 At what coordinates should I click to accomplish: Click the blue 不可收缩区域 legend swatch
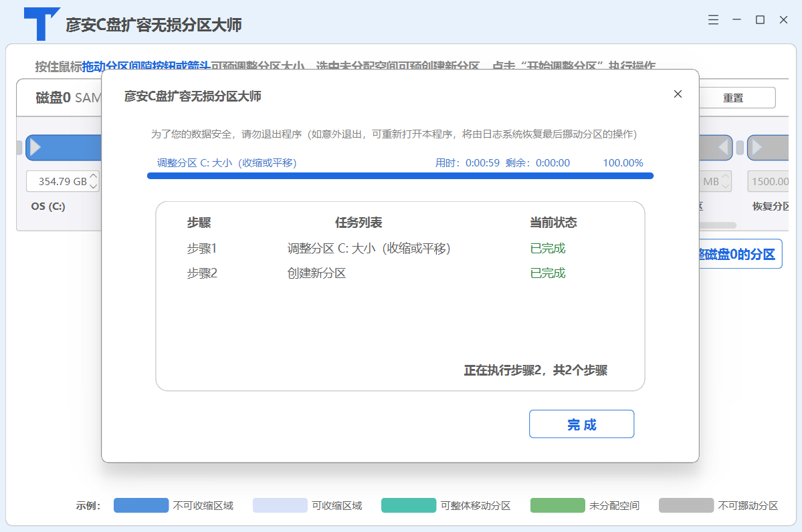click(141, 505)
